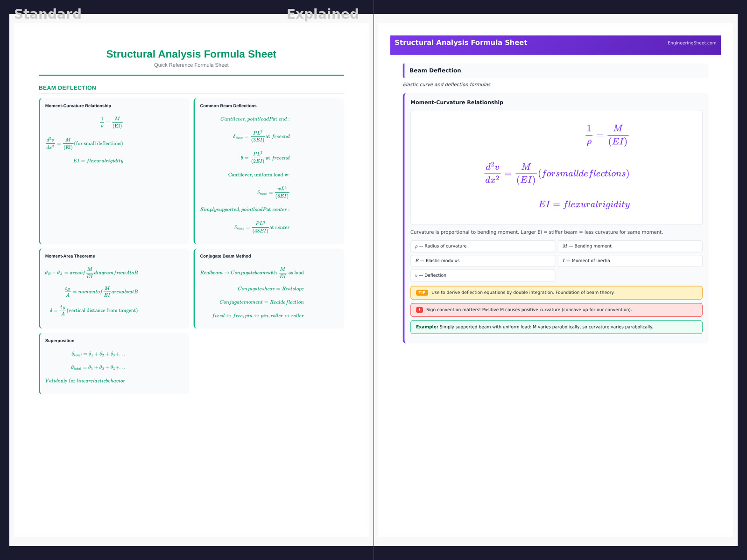Click the green BEAM DEFLECTION heading
This screenshot has height=560, width=747.
tap(67, 88)
